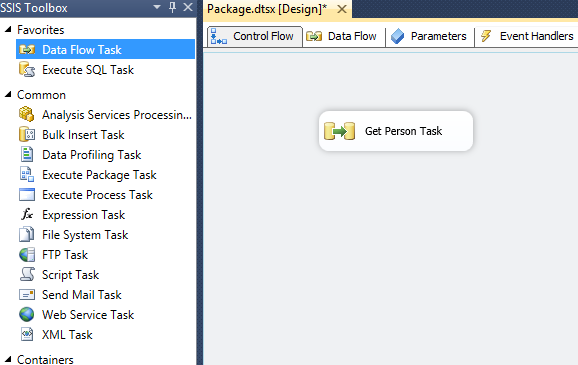This screenshot has height=365, width=578.
Task: Select the Execute SQL Task icon
Action: (x=27, y=69)
